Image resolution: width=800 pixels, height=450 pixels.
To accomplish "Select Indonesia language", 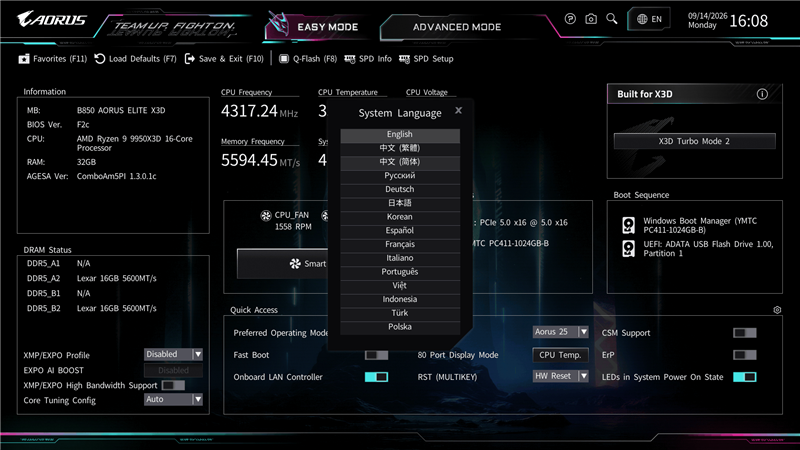I will 400,299.
